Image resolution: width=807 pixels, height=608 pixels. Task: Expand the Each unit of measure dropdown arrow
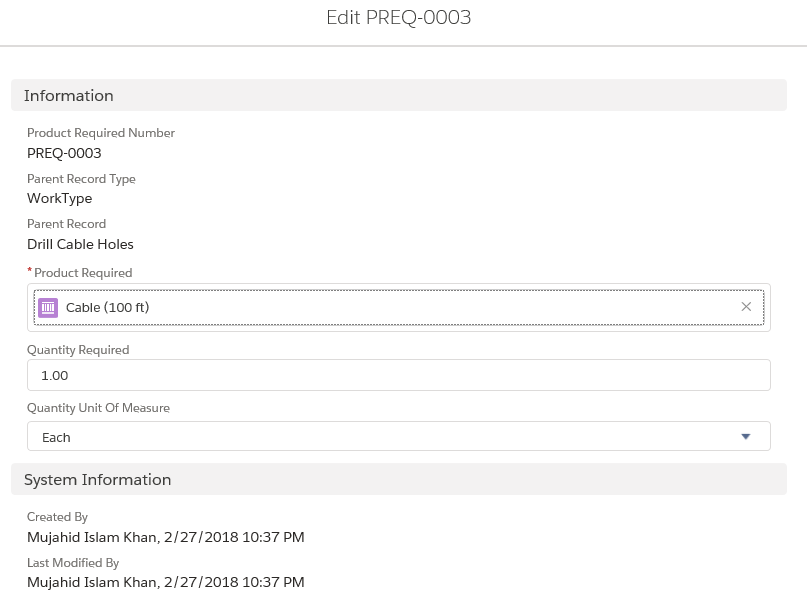(745, 437)
